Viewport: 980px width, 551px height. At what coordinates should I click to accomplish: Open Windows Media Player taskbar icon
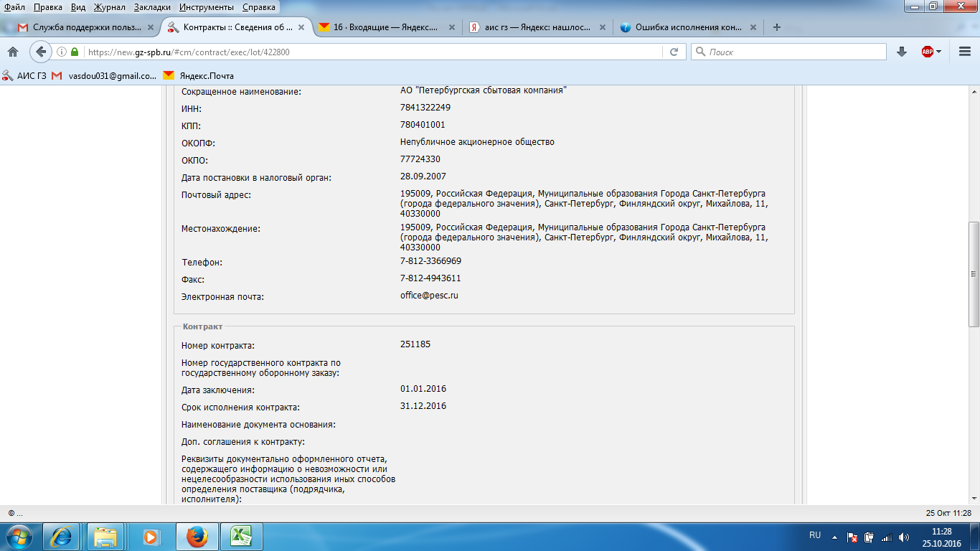coord(151,537)
